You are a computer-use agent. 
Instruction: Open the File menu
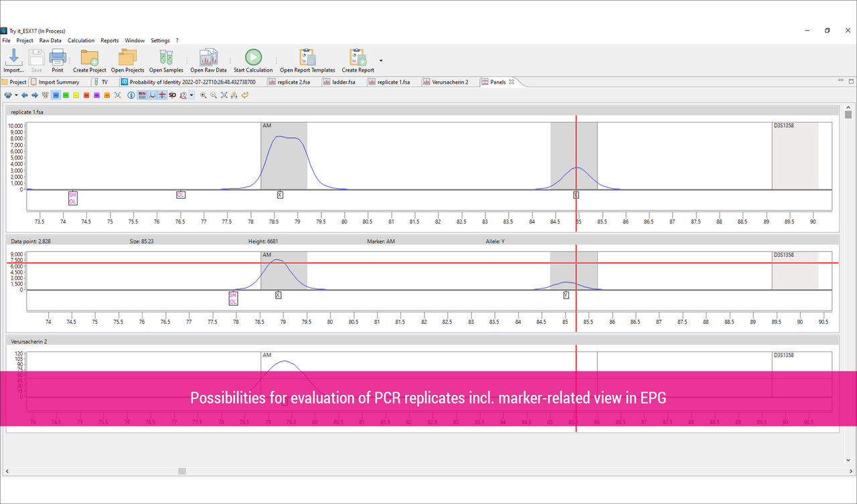[x=6, y=40]
